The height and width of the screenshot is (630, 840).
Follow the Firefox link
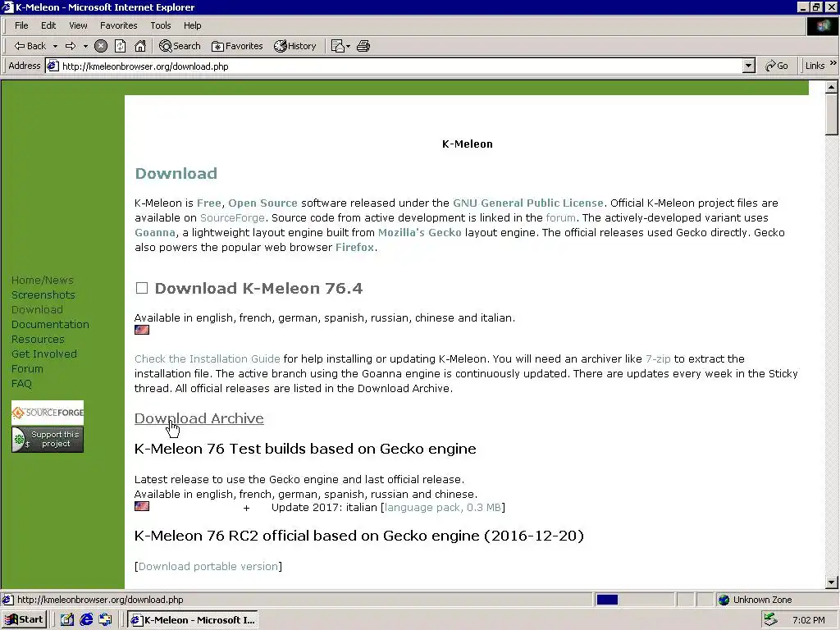(354, 248)
